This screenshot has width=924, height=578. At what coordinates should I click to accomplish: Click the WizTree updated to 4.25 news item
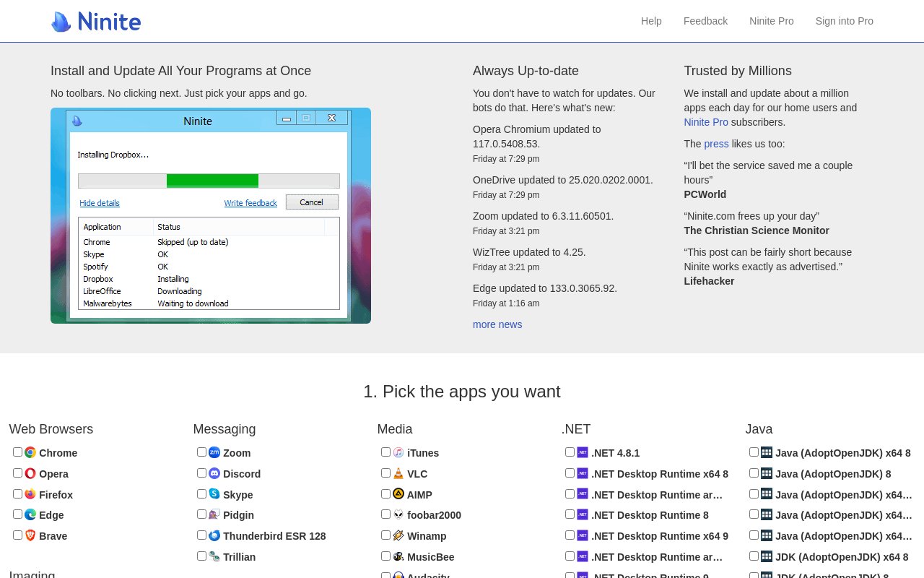pyautogui.click(x=529, y=252)
